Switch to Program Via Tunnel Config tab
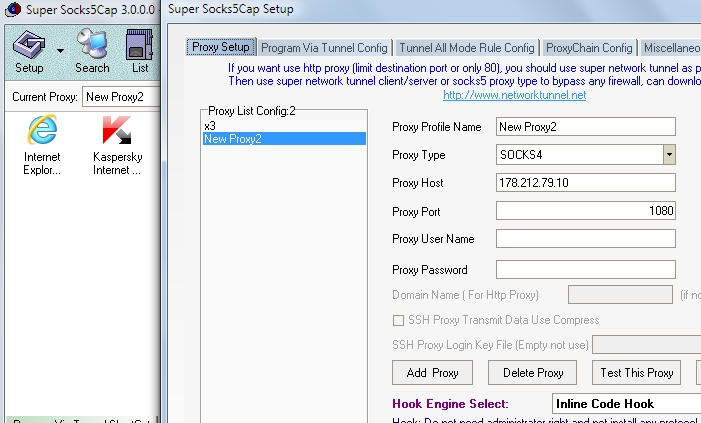 (x=324, y=48)
